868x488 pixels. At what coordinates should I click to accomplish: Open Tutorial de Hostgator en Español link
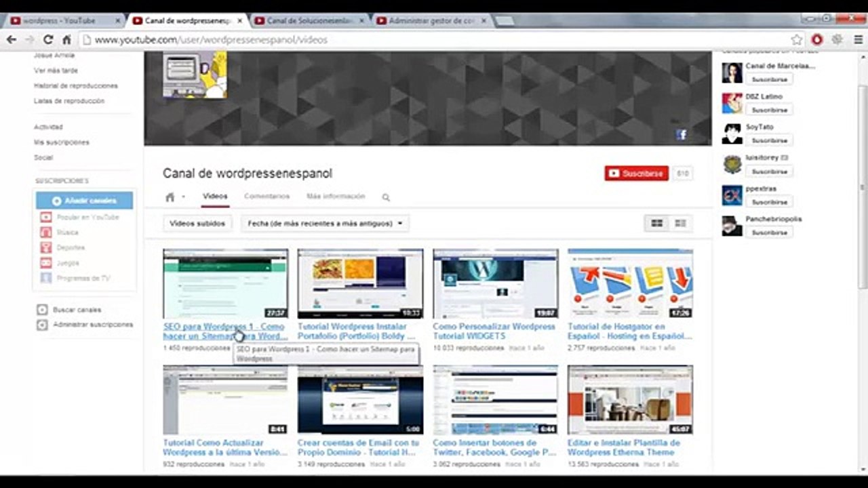pyautogui.click(x=629, y=331)
